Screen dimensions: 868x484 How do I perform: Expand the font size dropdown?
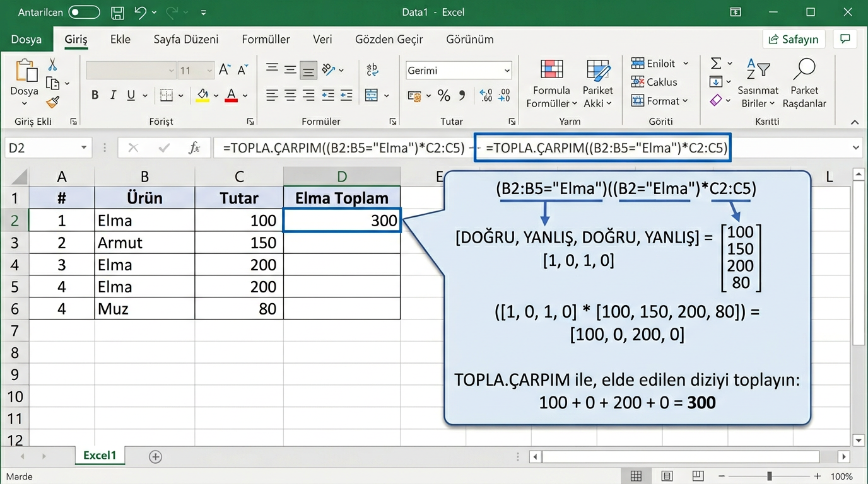[x=209, y=71]
